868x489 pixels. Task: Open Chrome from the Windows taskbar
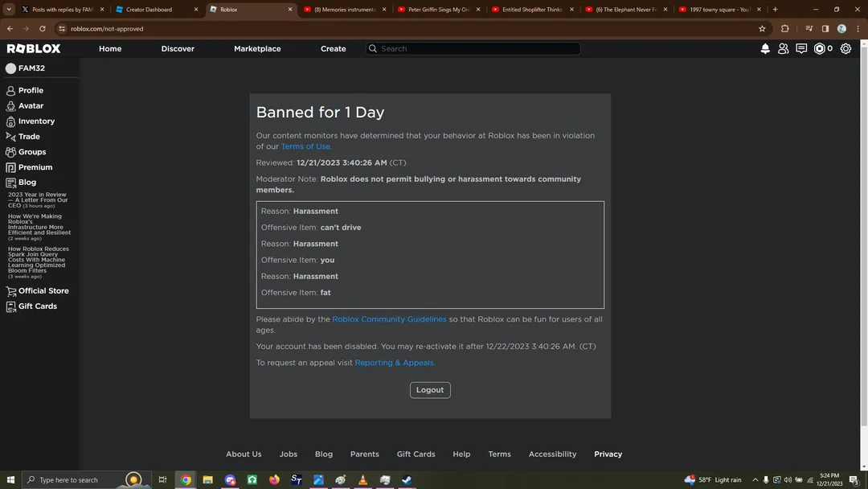[186, 479]
